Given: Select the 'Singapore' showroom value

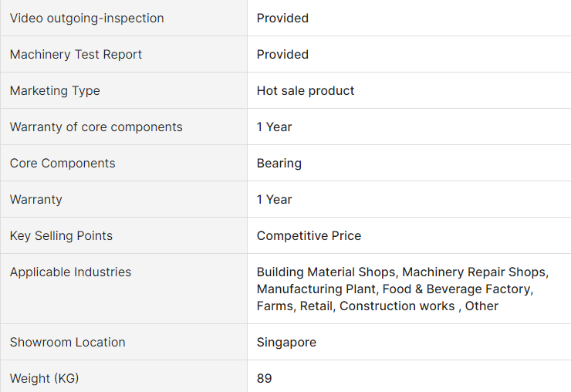Looking at the screenshot, I should point(286,342).
